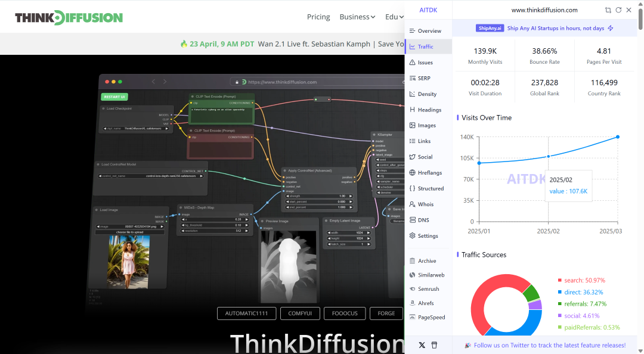Click the www.thinkdiffusion.com domain text
644x354 pixels.
coord(544,10)
